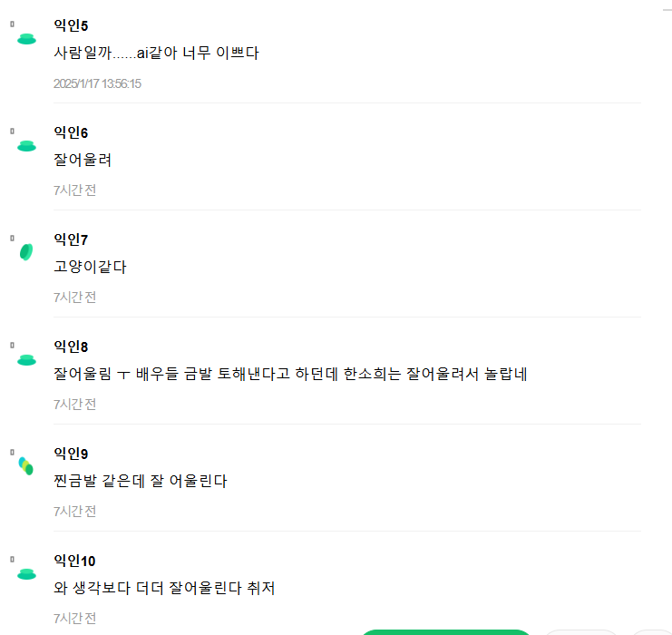Select the 익인5 username
This screenshot has height=635, width=672.
pos(71,25)
